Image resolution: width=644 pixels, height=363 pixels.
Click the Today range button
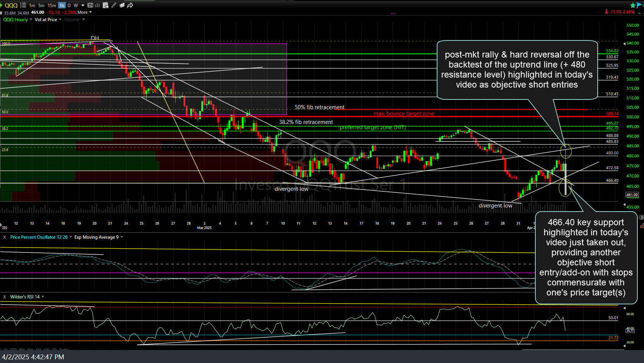coord(64,349)
